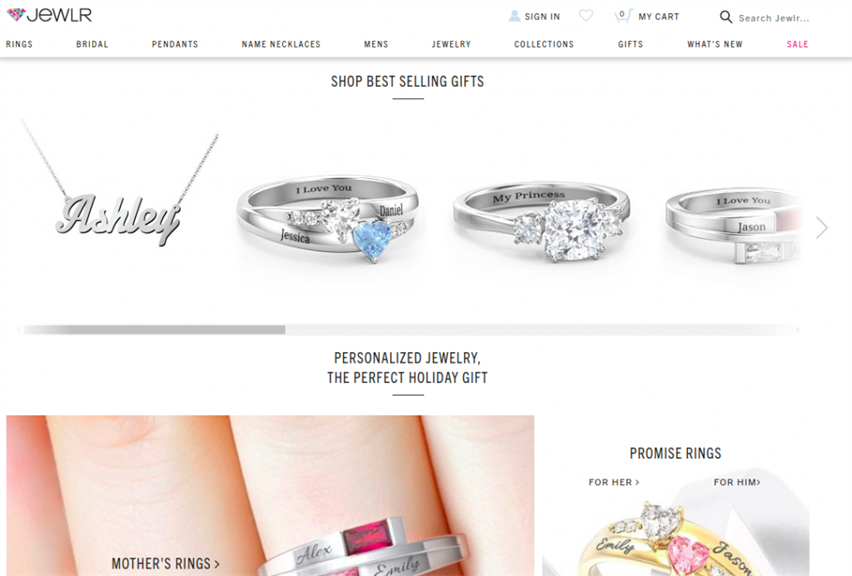Viewport: 852px width, 576px height.
Task: Select the Jessica and Daniel heart ring
Action: 328,218
